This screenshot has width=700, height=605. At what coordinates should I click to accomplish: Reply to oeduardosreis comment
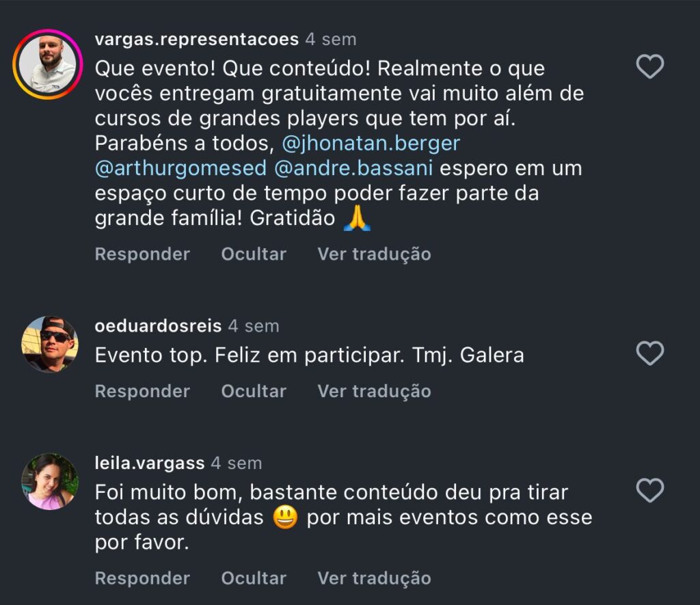pyautogui.click(x=142, y=391)
